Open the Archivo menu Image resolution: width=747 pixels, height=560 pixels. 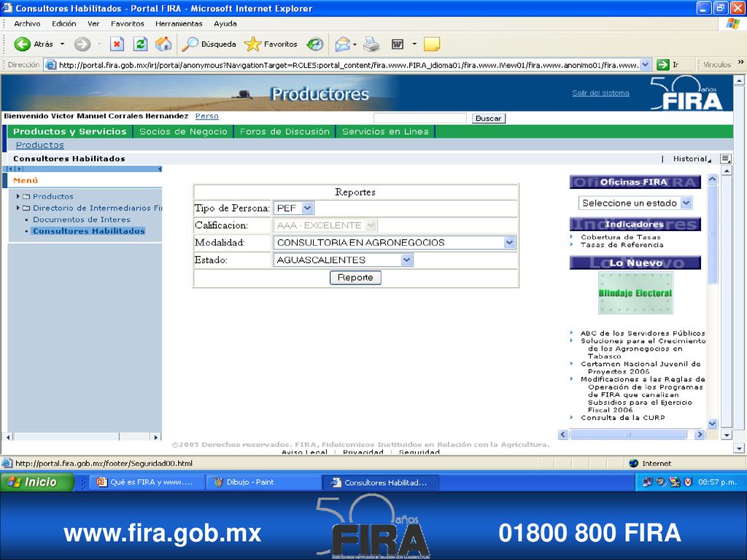(27, 24)
